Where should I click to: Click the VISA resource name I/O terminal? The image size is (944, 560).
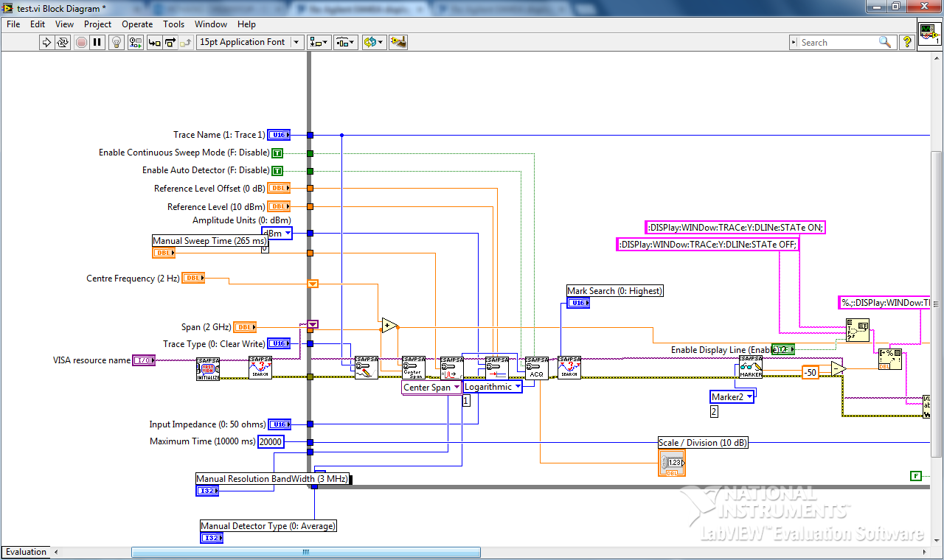[143, 360]
